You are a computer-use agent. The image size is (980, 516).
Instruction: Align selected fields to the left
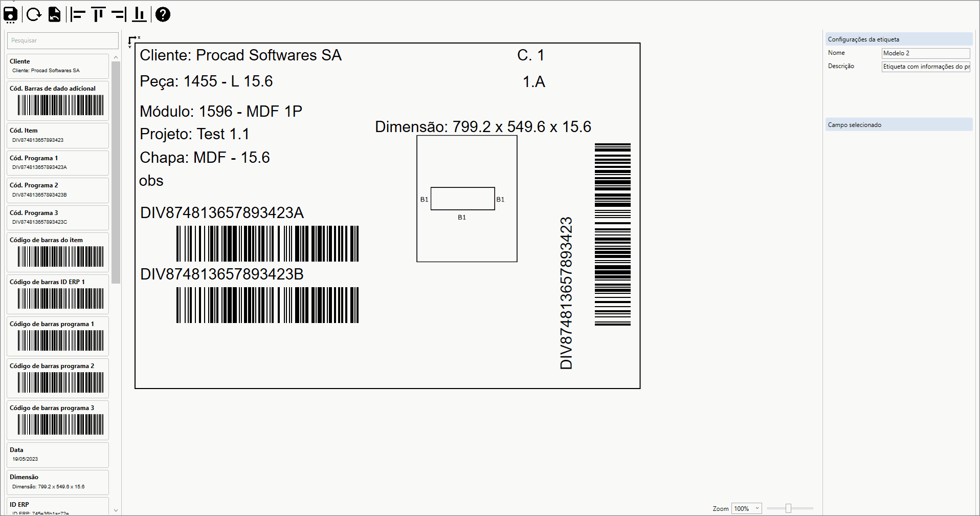coord(78,14)
